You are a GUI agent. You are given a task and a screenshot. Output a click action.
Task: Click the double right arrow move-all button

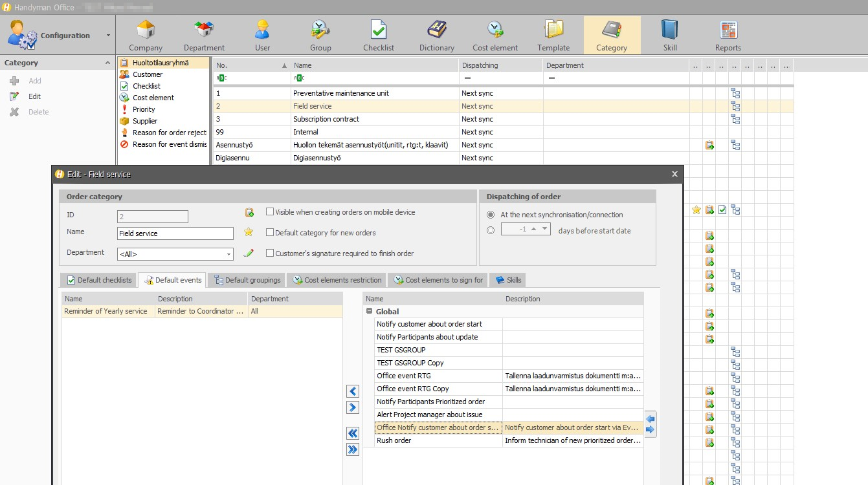353,449
